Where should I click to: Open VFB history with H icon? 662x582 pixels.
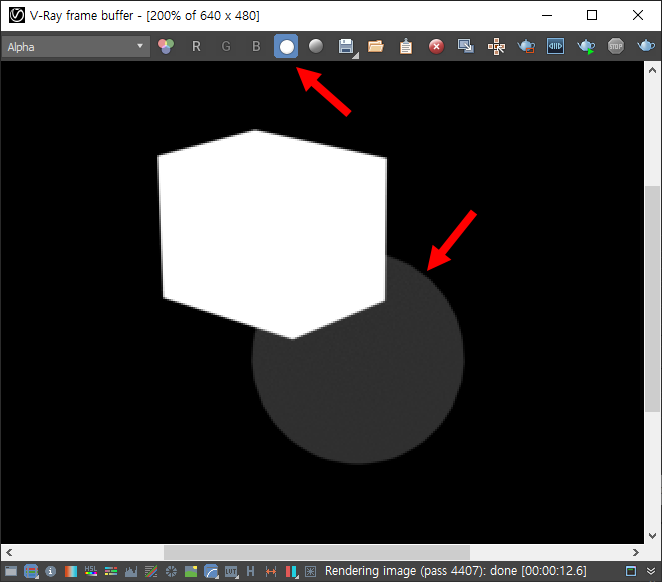(250, 571)
